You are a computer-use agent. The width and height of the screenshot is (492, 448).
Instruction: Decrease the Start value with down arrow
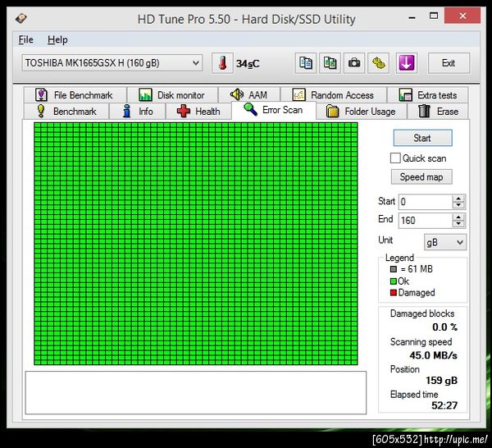point(458,205)
